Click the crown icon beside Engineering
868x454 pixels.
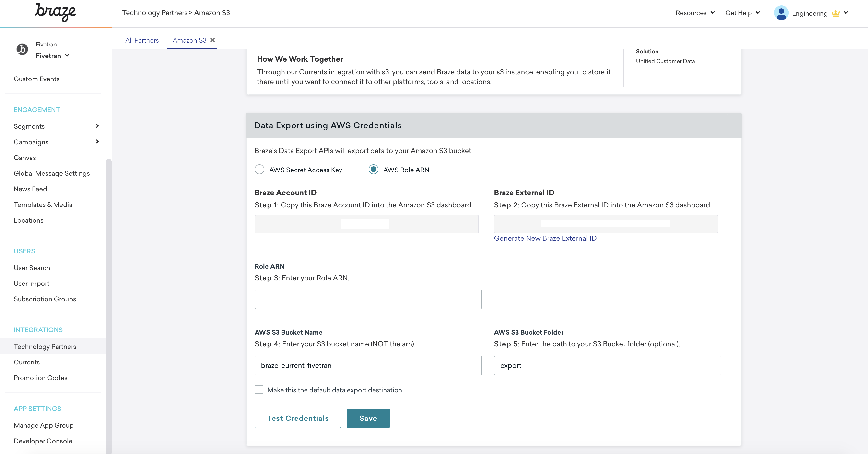pos(835,13)
